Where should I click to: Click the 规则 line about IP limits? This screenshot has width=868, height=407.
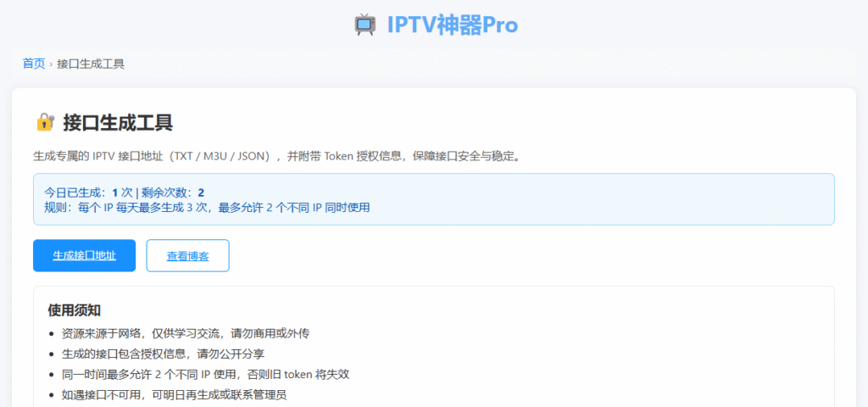click(x=207, y=207)
